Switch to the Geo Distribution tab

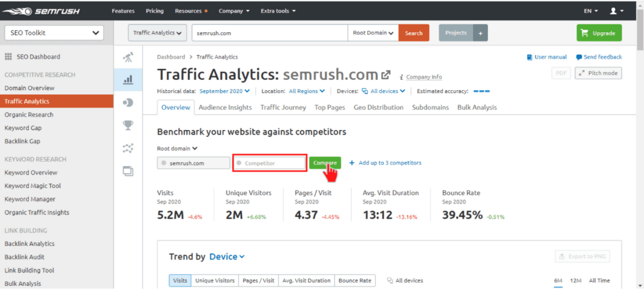pos(378,107)
